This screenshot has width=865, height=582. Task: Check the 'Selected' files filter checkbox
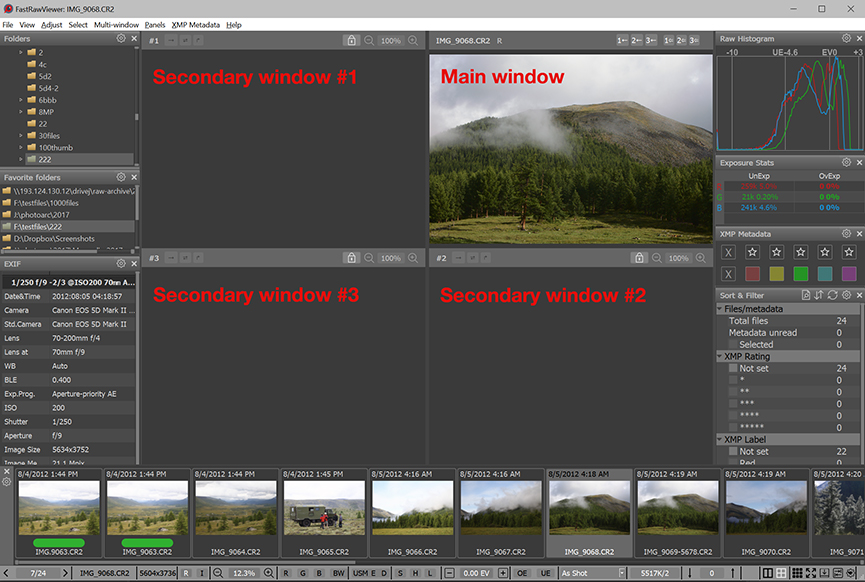733,344
